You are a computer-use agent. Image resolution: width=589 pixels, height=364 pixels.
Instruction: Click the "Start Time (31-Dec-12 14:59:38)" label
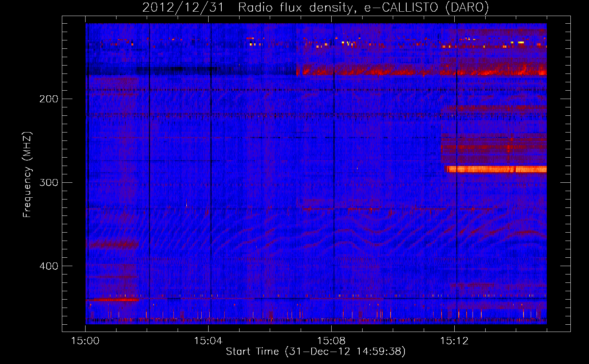coord(316,352)
